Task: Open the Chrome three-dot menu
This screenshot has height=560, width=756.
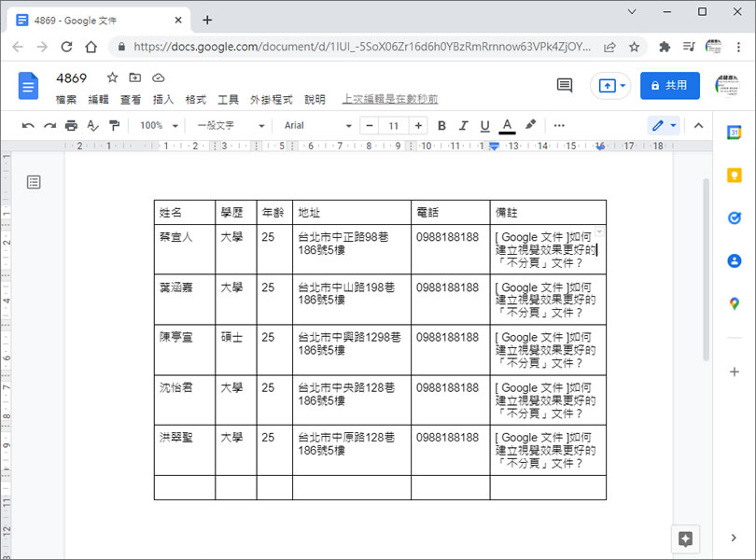Action: coord(738,47)
